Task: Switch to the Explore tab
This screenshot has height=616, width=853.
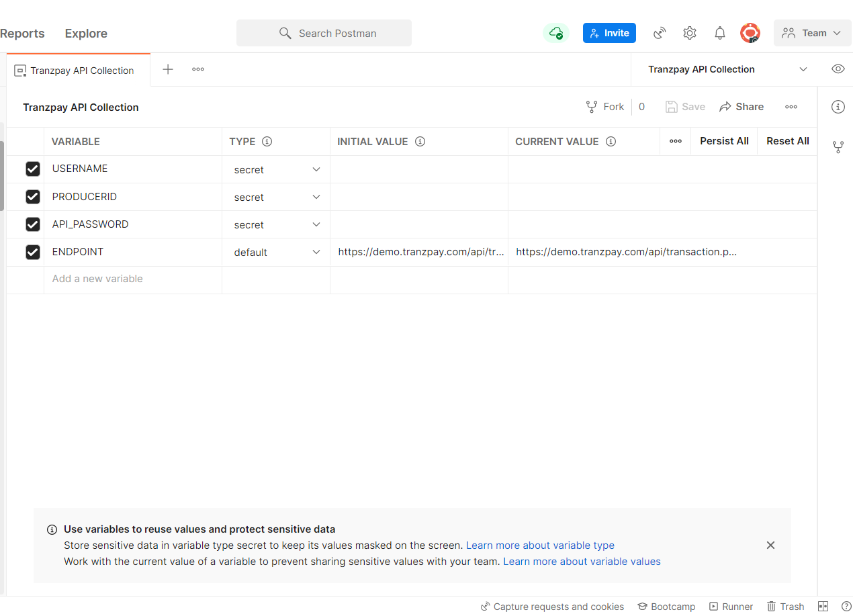Action: click(85, 33)
